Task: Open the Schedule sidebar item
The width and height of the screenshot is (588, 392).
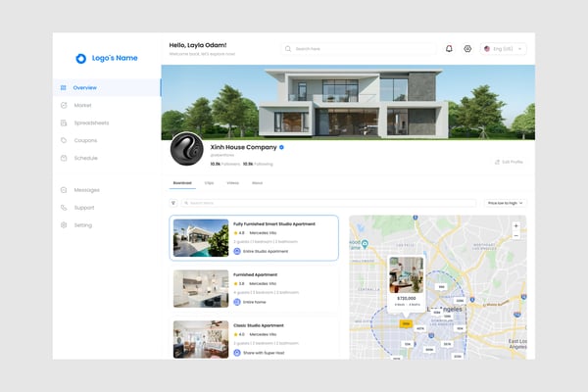Action: pyautogui.click(x=86, y=158)
